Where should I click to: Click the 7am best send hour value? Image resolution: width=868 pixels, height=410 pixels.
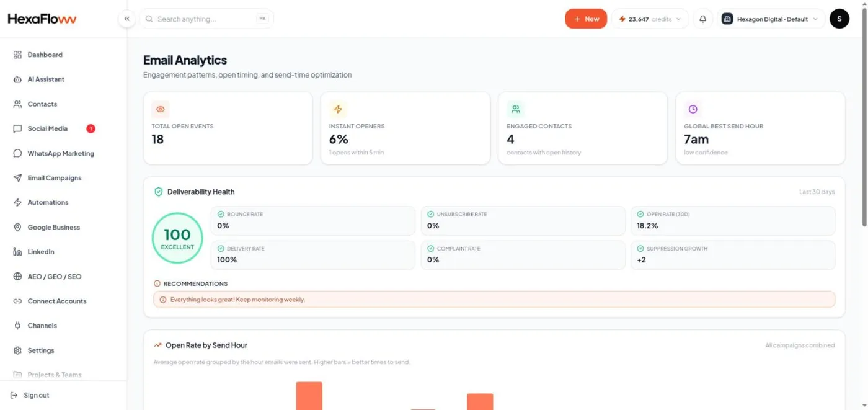pos(696,140)
